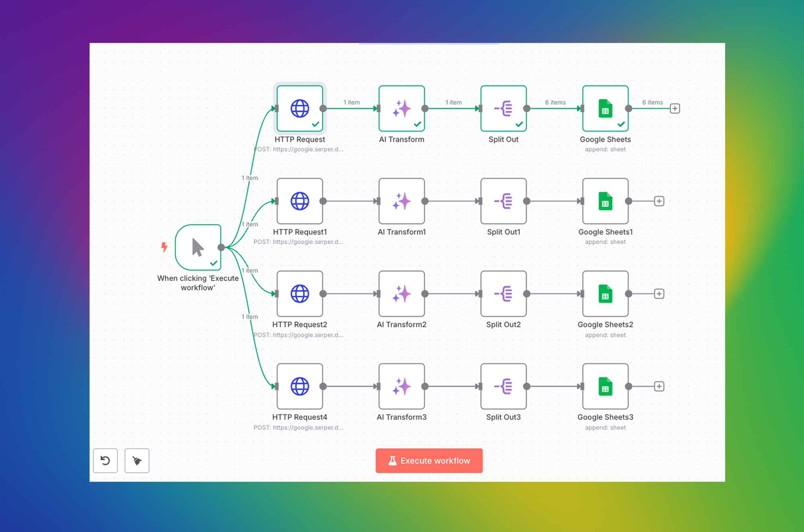Click the red lightning trigger icon
Image resolution: width=804 pixels, height=532 pixels.
pos(164,247)
